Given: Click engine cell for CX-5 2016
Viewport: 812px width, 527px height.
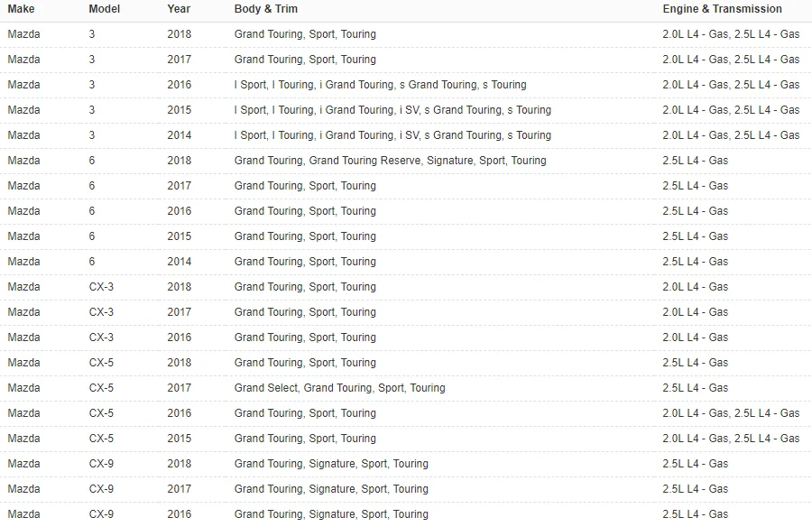Looking at the screenshot, I should coord(731,413).
